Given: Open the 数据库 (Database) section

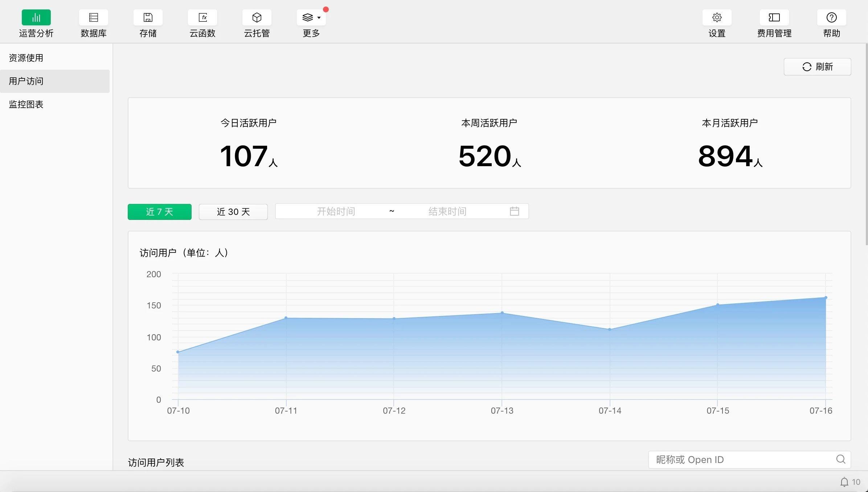Looking at the screenshot, I should (x=93, y=22).
